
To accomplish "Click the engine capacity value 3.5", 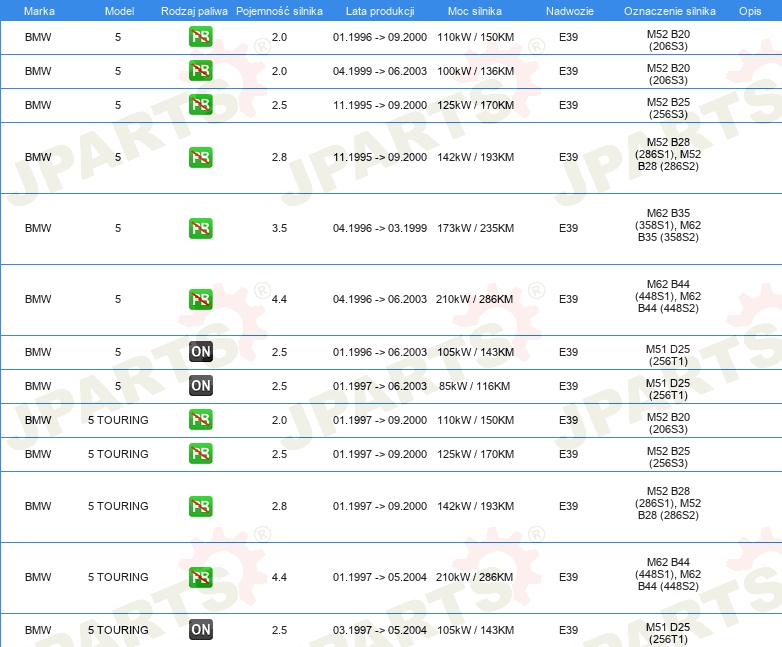I will tap(279, 228).
